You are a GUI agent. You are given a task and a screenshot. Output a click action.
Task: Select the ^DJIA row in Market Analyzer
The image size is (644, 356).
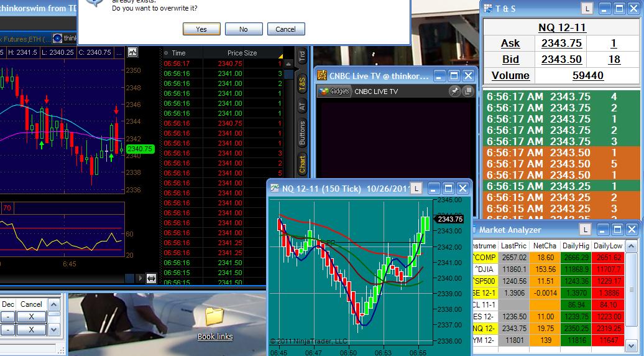548,269
